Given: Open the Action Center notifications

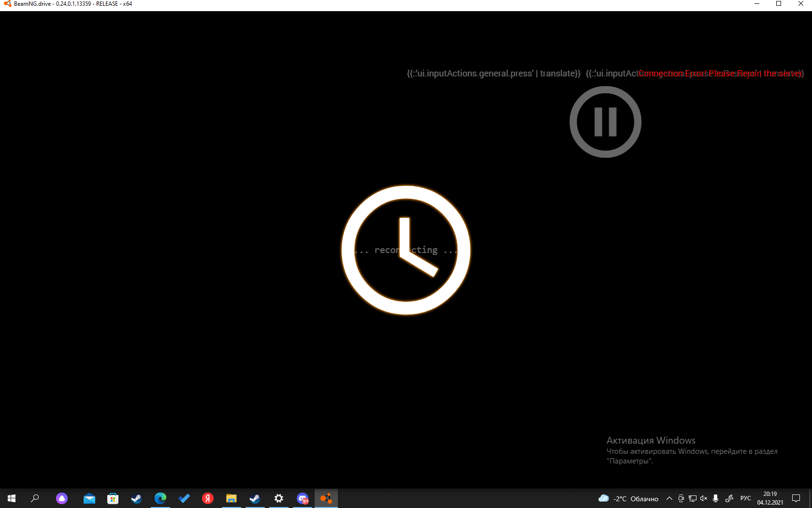Looking at the screenshot, I should [x=796, y=498].
